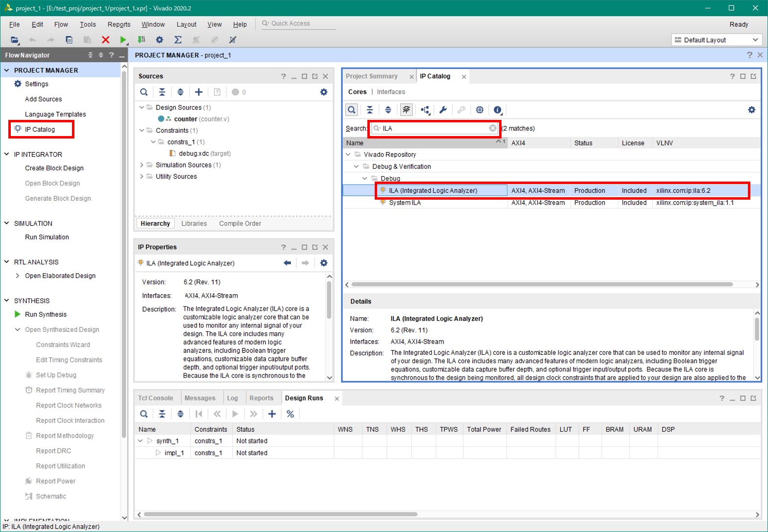Click the chip compatible-family icon in IP Catalog toolbar
This screenshot has width=768, height=532.
[480, 110]
